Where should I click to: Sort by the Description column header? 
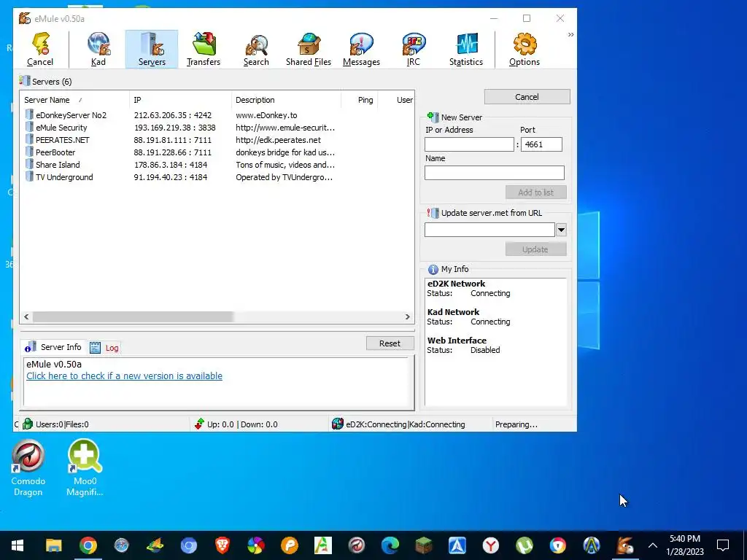click(x=286, y=100)
